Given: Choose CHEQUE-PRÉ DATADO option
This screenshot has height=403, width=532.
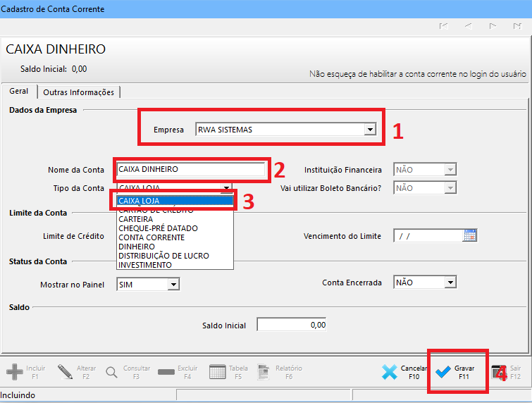Looking at the screenshot, I should 175,228.
